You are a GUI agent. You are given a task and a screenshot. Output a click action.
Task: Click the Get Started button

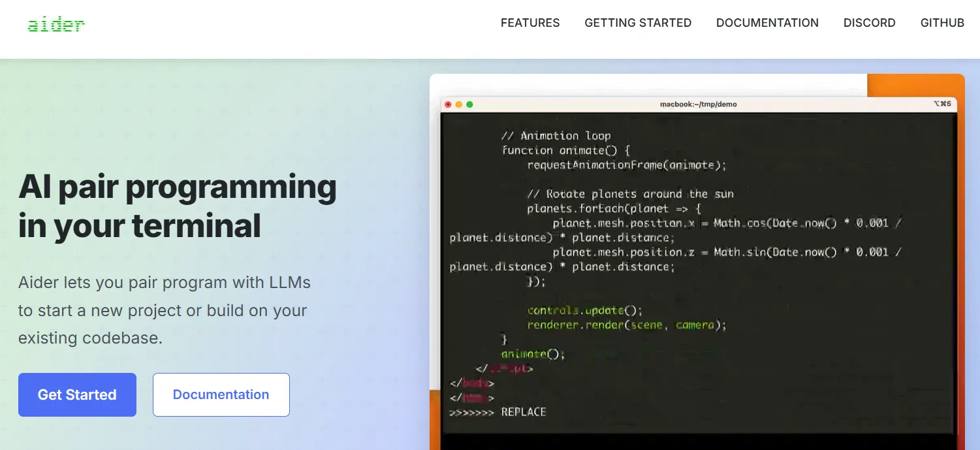click(77, 394)
